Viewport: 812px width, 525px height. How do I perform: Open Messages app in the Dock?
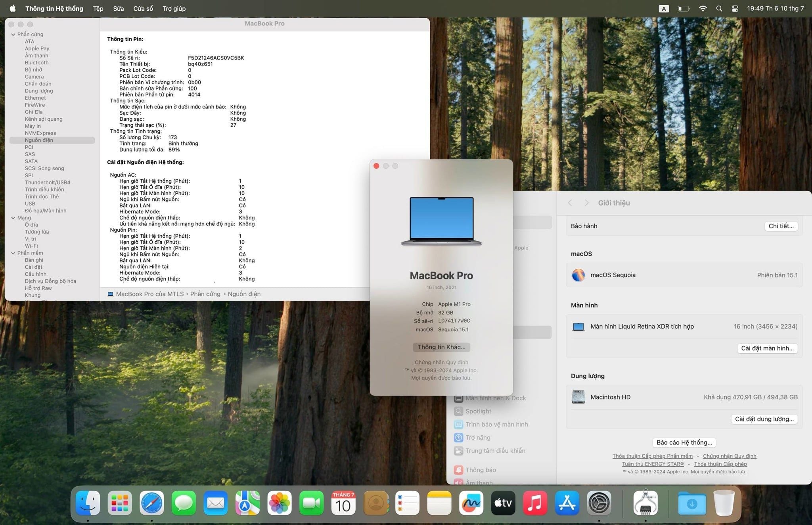184,503
